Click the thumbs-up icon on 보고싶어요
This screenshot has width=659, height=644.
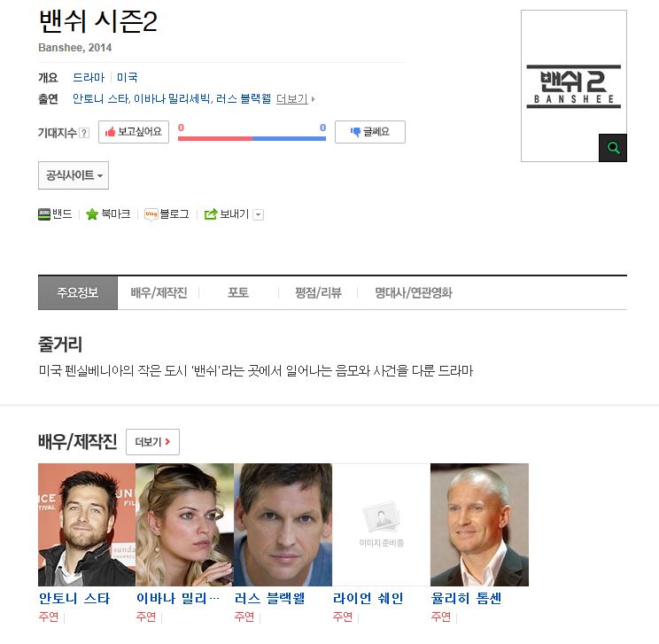pyautogui.click(x=110, y=132)
